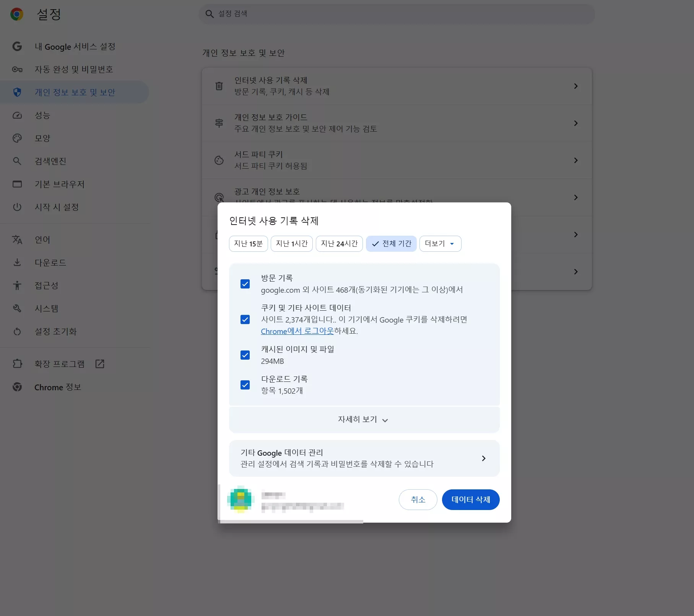Expand 개인 정보 보호 가이드 with its chevron
Viewport: 694px width, 616px height.
(x=576, y=123)
